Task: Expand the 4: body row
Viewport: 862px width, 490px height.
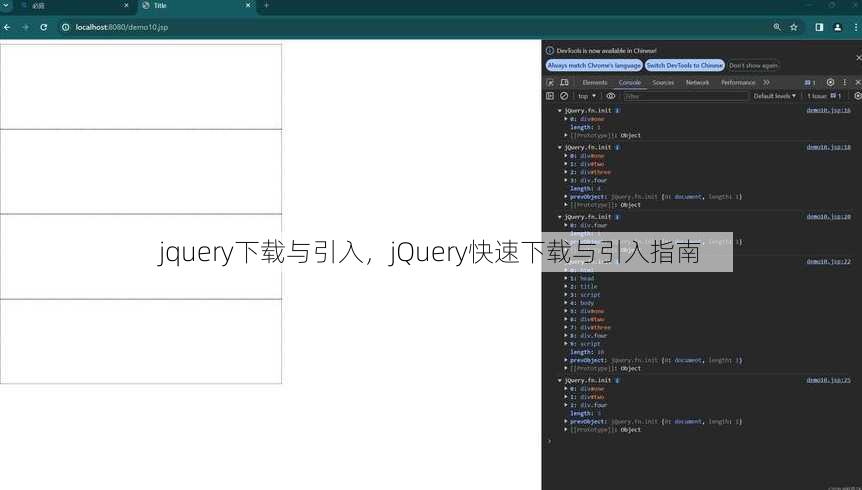Action: (x=566, y=303)
